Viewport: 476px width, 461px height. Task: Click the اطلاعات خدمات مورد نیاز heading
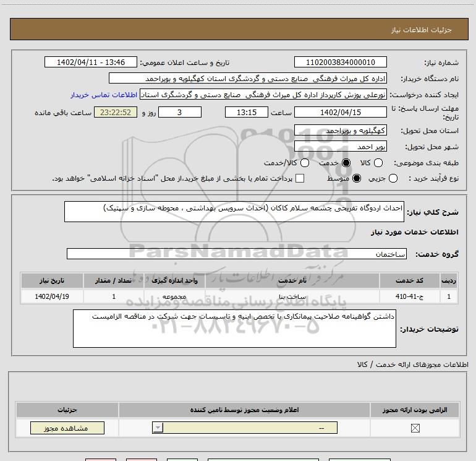414,232
